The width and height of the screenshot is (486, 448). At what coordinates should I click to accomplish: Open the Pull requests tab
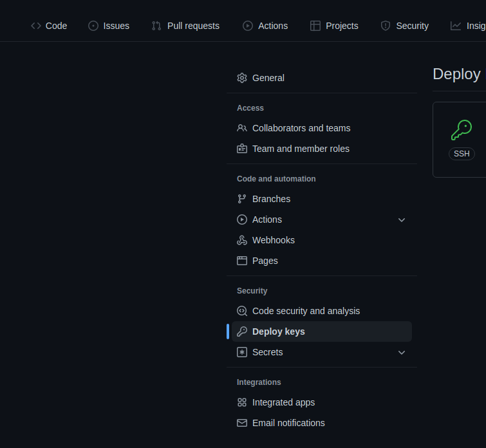(x=185, y=26)
